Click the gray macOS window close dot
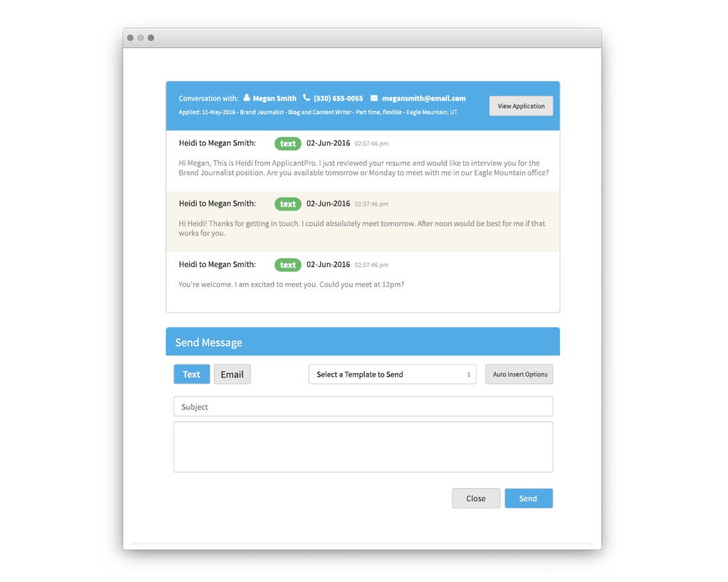 point(130,38)
